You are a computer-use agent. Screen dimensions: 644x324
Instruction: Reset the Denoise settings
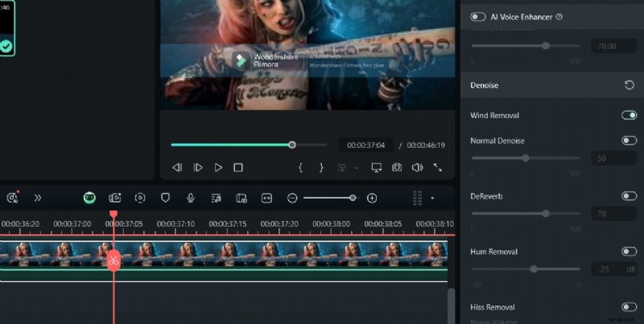tap(630, 85)
